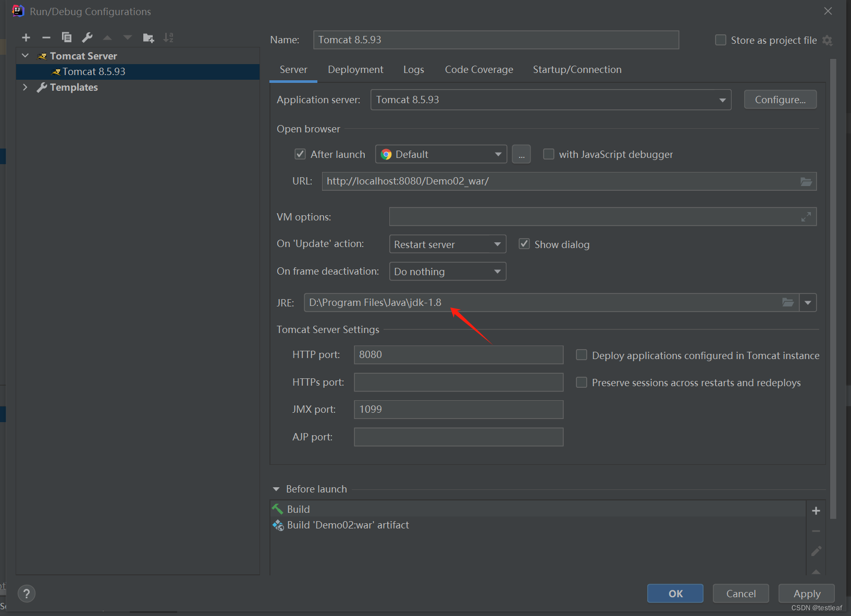Click the IntelliJ logo in title bar
Image resolution: width=851 pixels, height=616 pixels.
click(18, 11)
